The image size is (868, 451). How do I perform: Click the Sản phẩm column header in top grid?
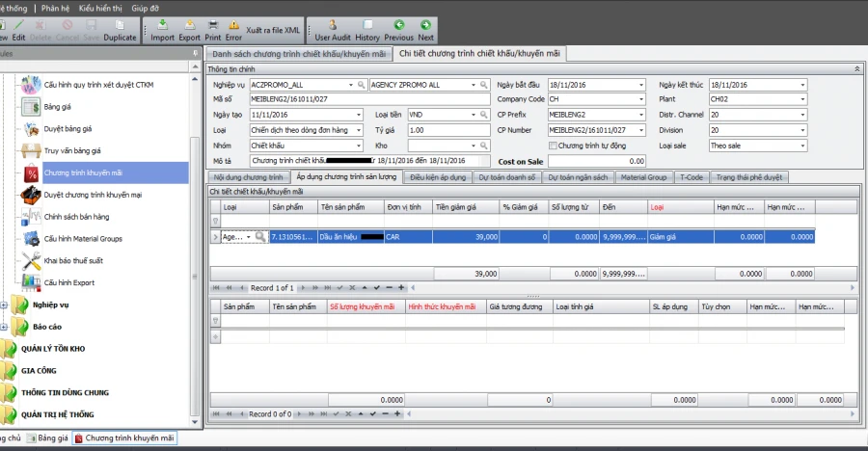point(293,207)
